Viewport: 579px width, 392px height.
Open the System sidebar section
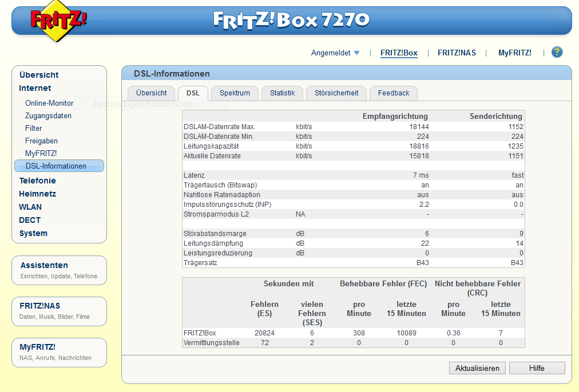pos(33,234)
